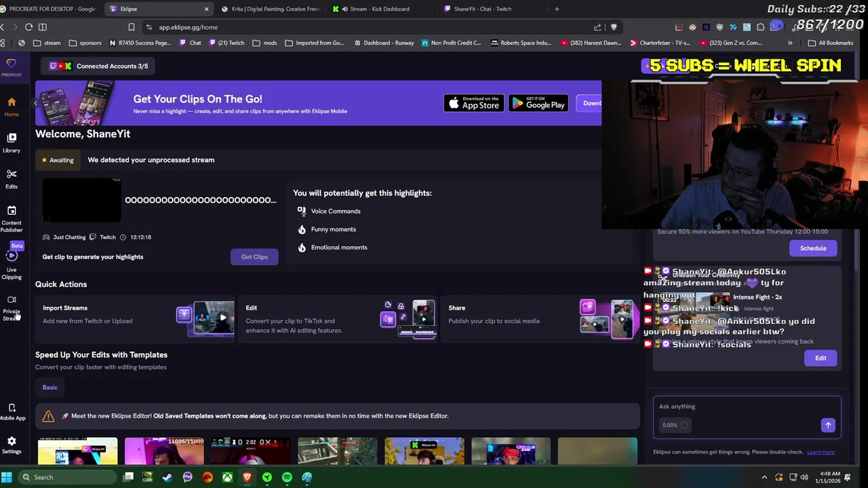Click the Funny moments highlight item
The image size is (868, 488).
click(x=326, y=229)
